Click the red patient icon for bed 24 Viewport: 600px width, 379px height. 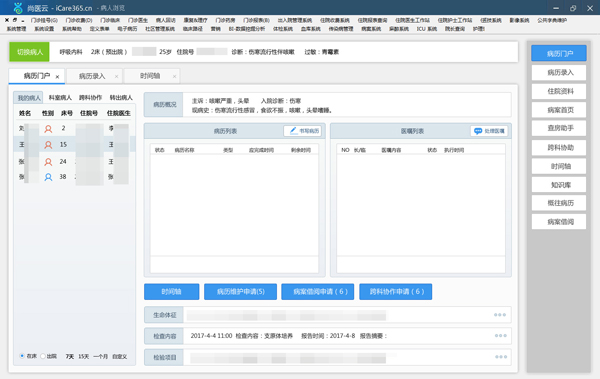[x=48, y=162]
